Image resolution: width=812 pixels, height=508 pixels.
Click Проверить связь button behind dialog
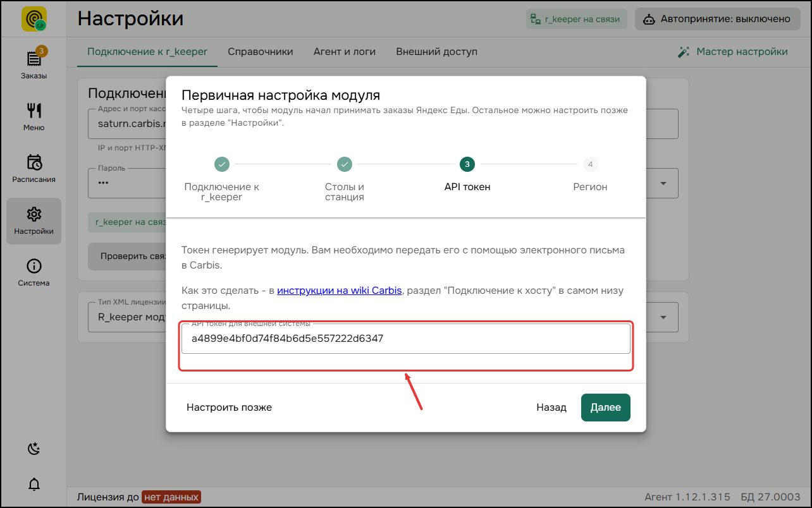tap(126, 257)
